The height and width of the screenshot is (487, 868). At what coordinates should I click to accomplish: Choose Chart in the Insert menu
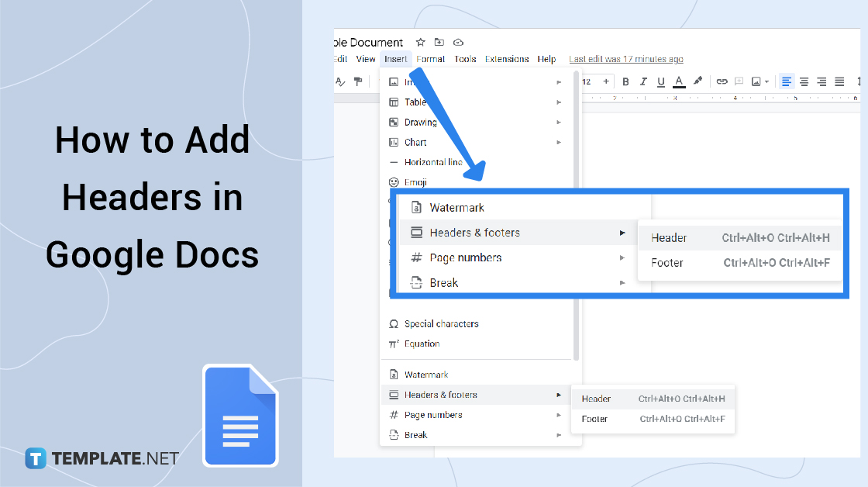click(477, 143)
